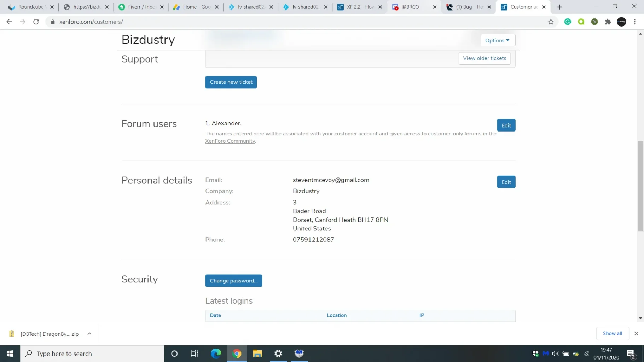Sort logins by the Date column header

coord(215,315)
